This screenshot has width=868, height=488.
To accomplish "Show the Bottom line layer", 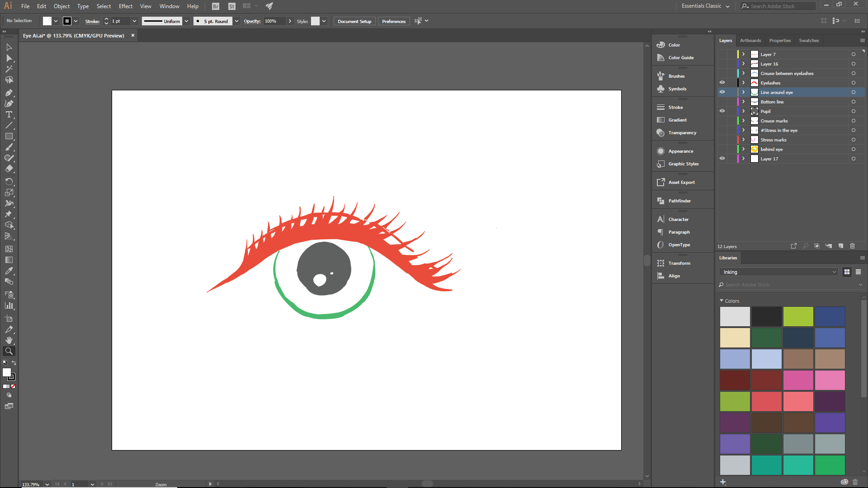I will coord(722,102).
